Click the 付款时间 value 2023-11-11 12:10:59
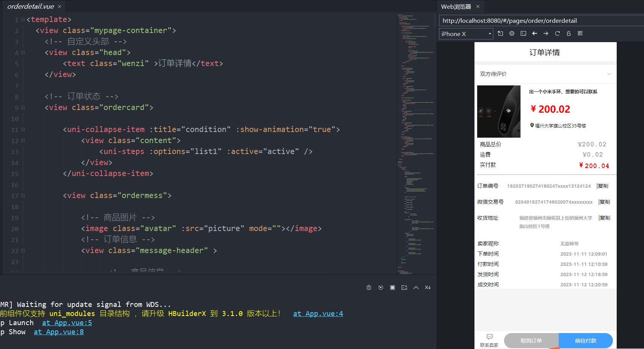 [584, 264]
